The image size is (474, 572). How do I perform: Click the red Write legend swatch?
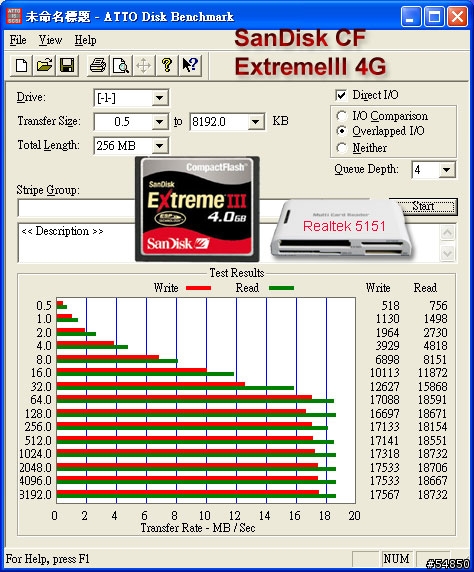point(198,288)
